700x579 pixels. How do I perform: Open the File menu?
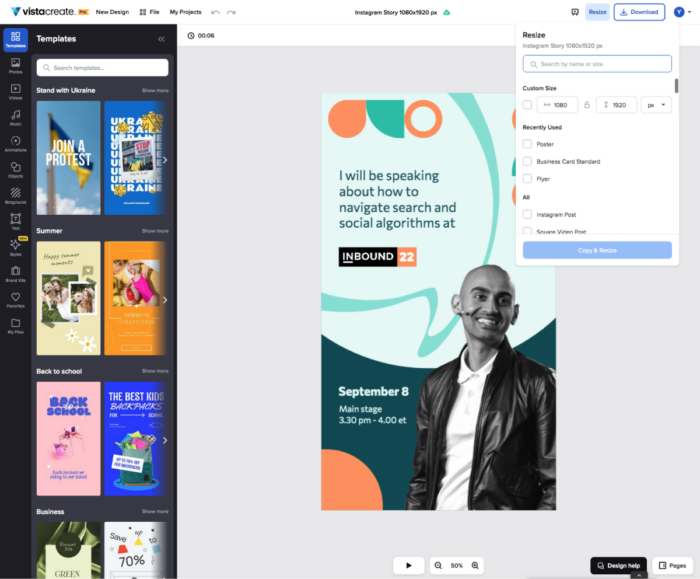[149, 12]
